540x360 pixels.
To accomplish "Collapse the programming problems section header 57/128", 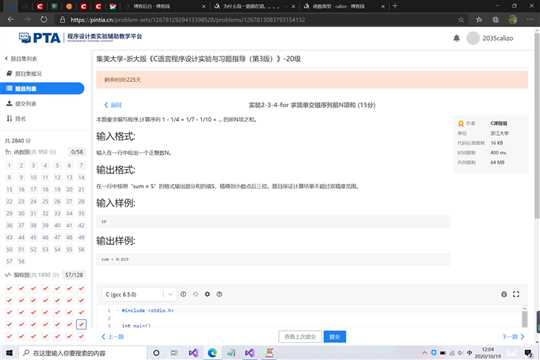I will pyautogui.click(x=45, y=275).
